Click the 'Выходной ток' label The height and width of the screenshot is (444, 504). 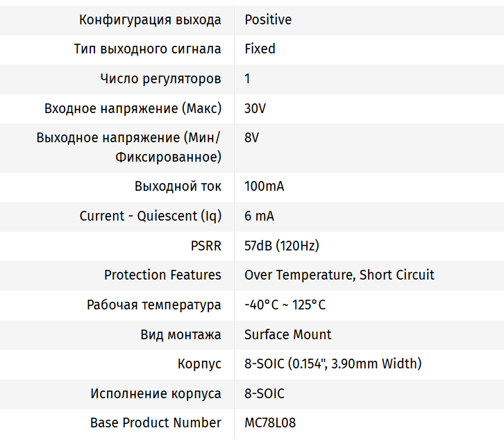coord(178,186)
